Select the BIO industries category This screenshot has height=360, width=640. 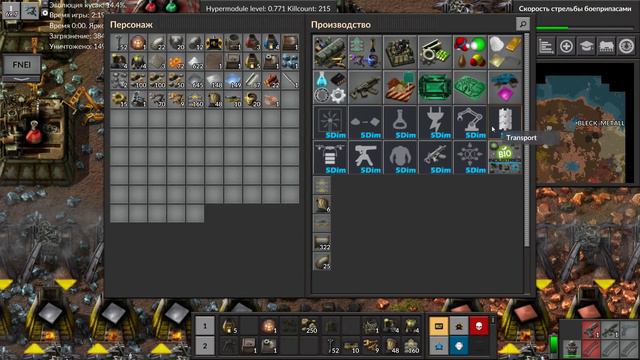pos(505,157)
